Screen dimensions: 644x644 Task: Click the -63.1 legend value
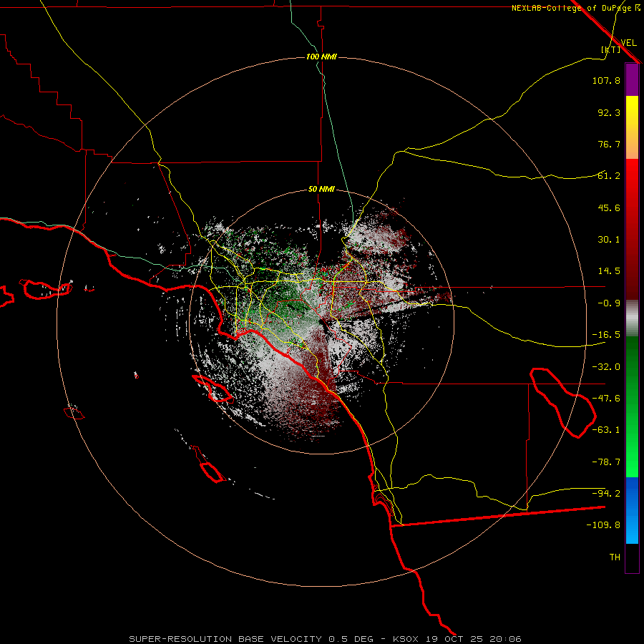(606, 430)
